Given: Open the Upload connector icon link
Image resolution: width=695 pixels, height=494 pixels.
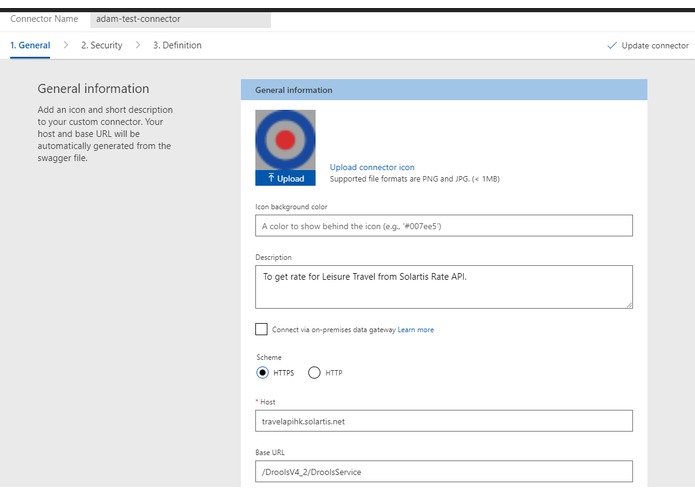Looking at the screenshot, I should point(372,167).
